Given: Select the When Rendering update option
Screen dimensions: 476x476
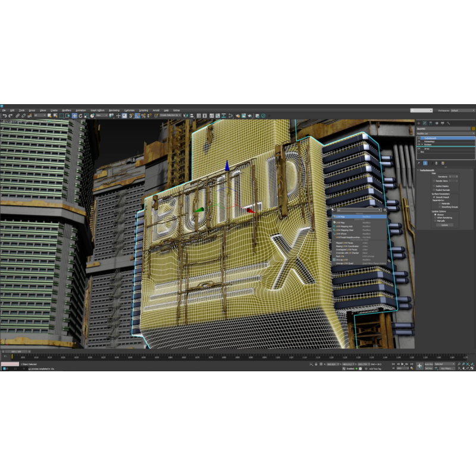Looking at the screenshot, I should 435,217.
